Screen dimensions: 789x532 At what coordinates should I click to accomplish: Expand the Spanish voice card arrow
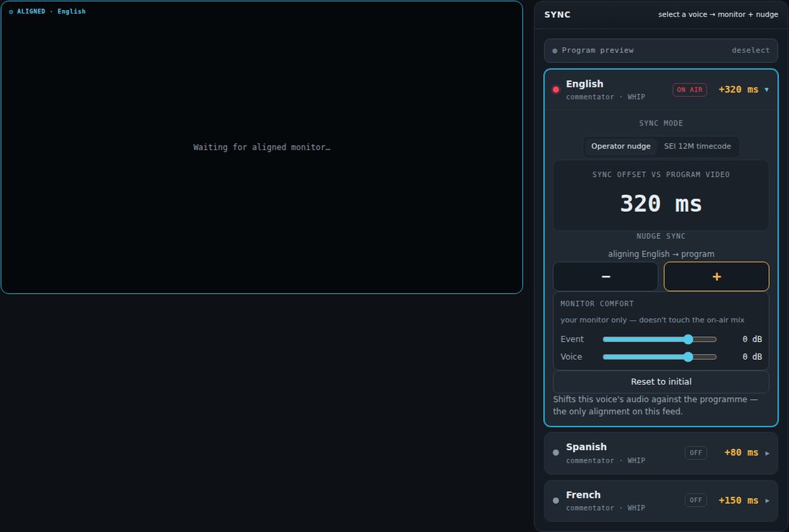pos(767,453)
